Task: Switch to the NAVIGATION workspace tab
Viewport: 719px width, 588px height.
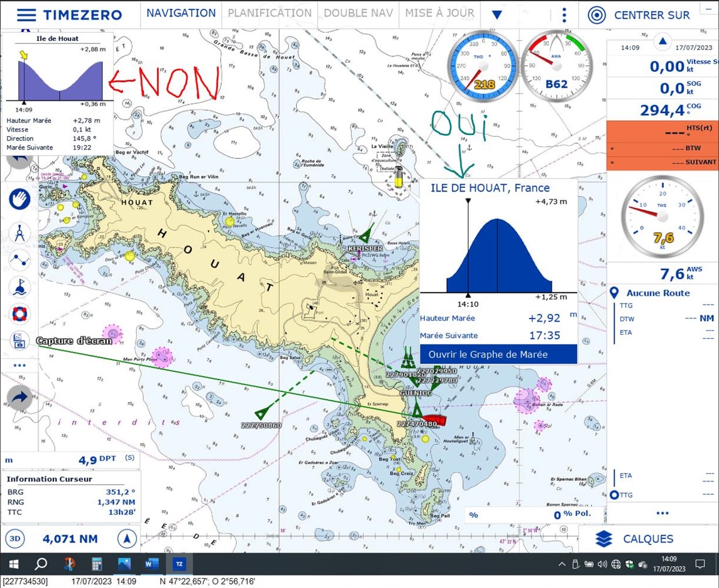Action: tap(180, 13)
